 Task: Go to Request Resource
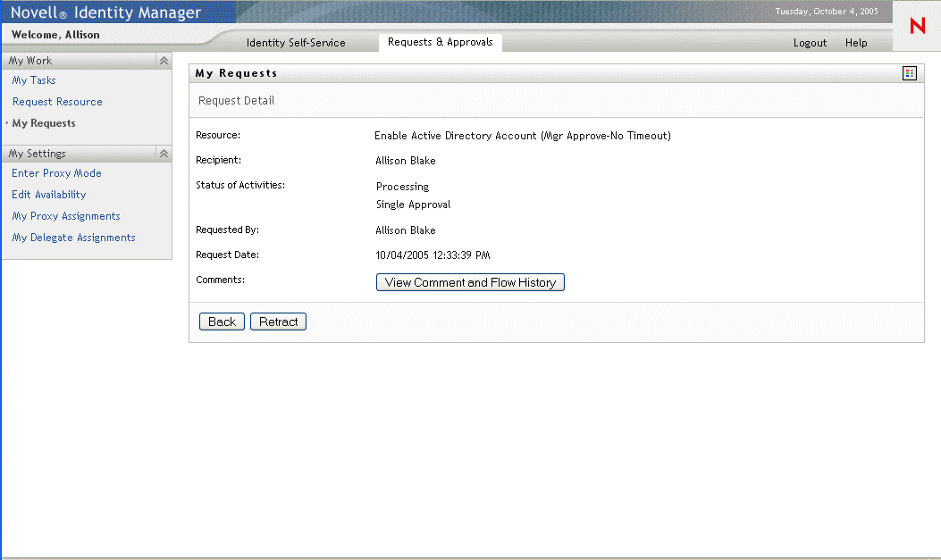pos(57,102)
